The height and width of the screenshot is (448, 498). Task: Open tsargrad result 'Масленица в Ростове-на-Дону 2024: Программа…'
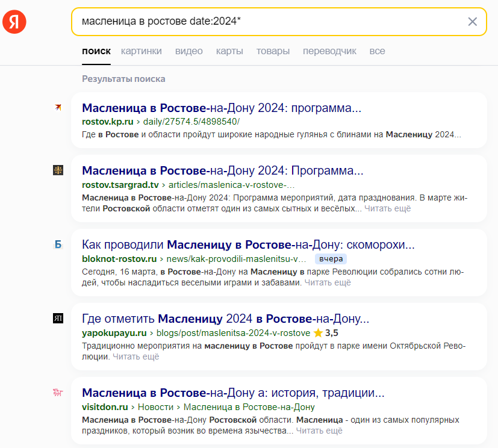223,170
